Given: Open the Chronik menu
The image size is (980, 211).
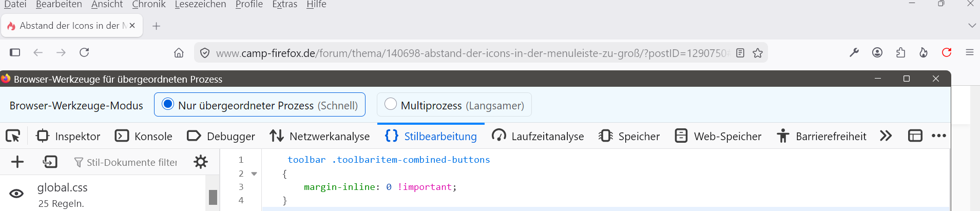Looking at the screenshot, I should point(149,5).
